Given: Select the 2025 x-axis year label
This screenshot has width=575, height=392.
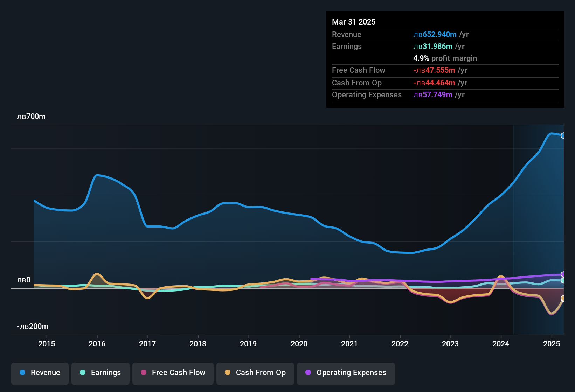Looking at the screenshot, I should point(551,344).
